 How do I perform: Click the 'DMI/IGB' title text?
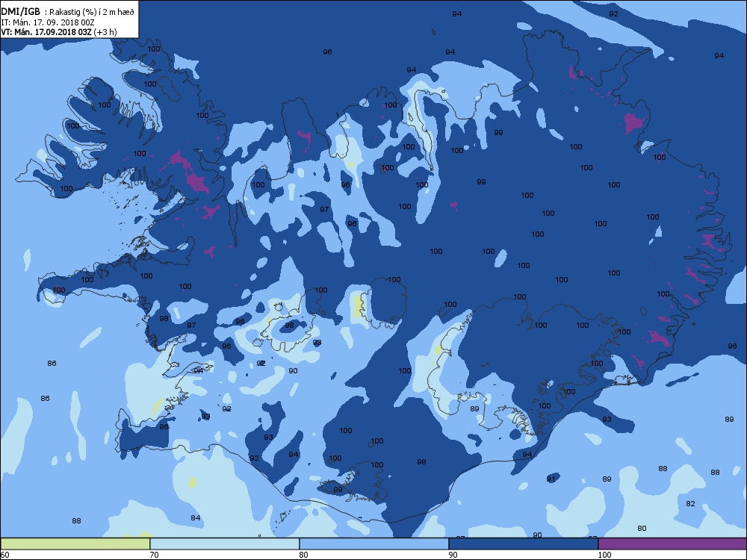[x=20, y=12]
